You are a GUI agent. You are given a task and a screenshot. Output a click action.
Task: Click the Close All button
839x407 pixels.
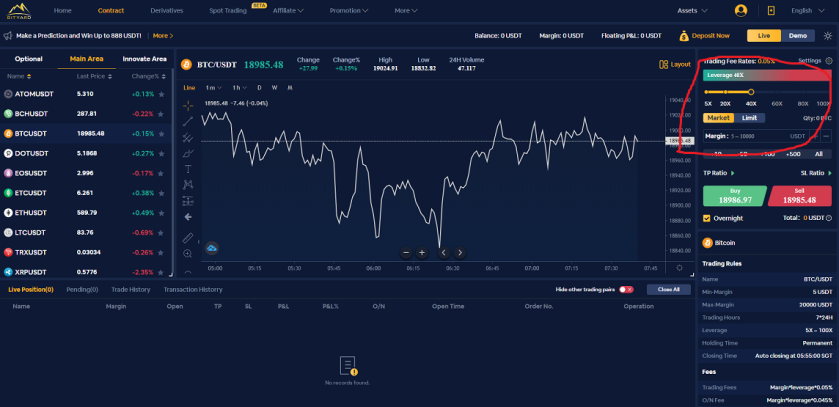click(668, 289)
